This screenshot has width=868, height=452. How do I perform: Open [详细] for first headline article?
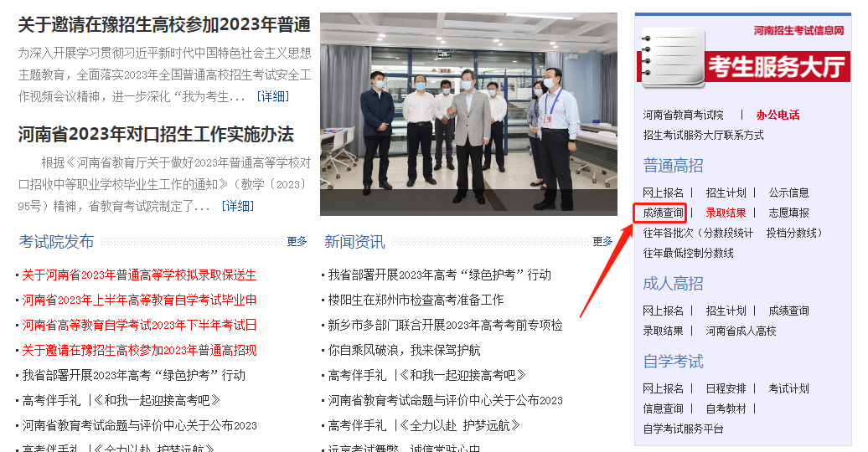(273, 96)
